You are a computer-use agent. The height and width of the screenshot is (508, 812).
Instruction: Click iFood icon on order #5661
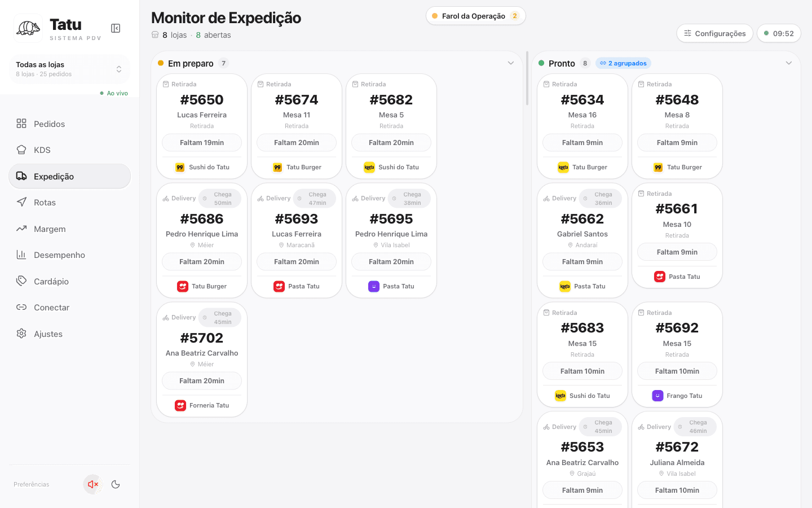[660, 277]
